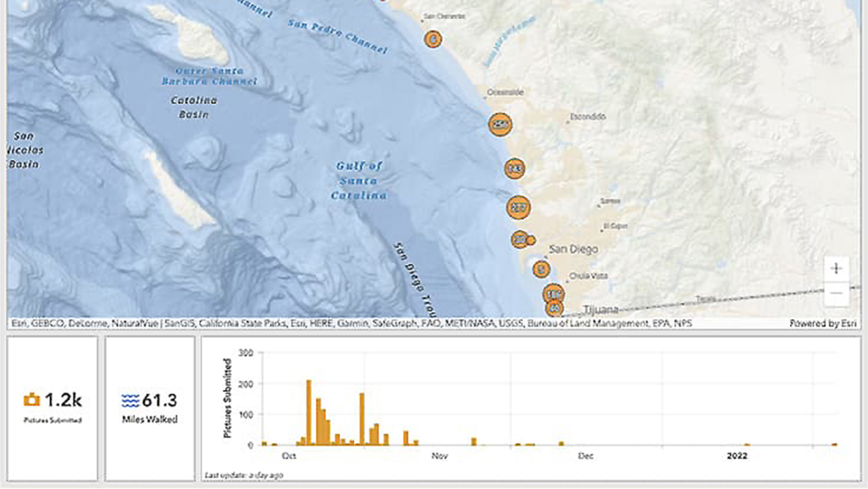Select the last bar at the chart's right edge
Screen dimensions: 868x489
834,444
